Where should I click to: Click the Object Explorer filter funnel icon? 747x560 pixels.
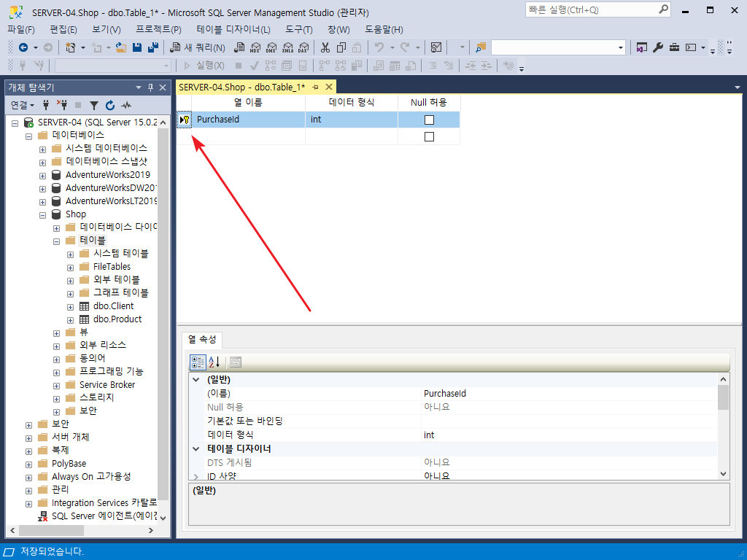pyautogui.click(x=94, y=105)
